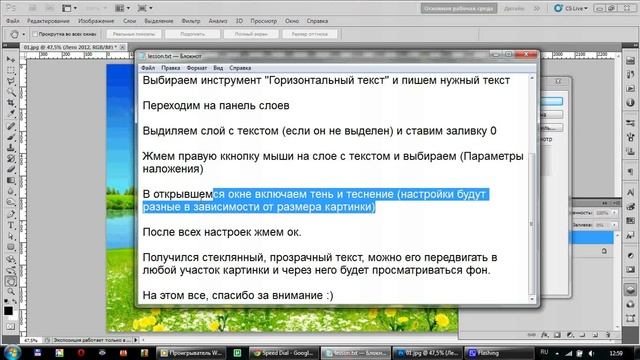Expand more workspaces chevron

click(x=536, y=8)
